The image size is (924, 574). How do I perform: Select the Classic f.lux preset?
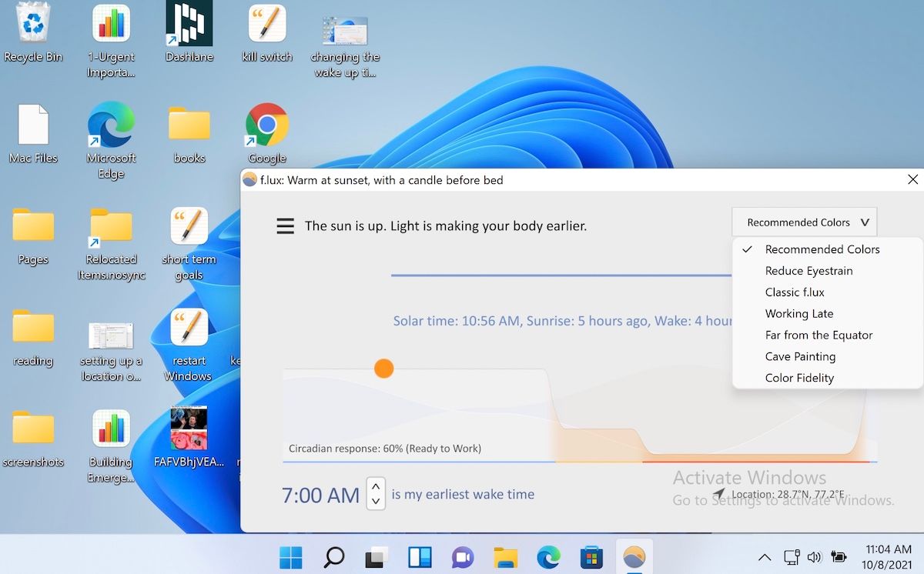(x=794, y=292)
